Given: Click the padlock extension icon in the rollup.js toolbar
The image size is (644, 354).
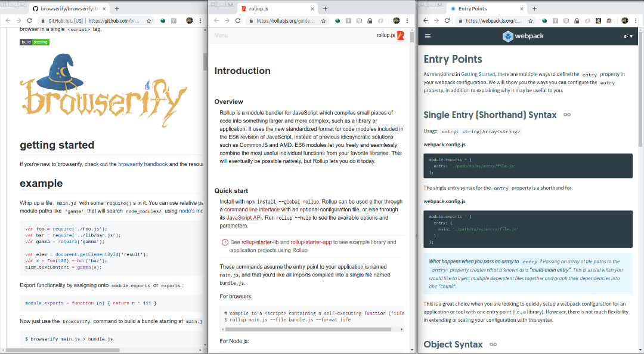Looking at the screenshot, I should tap(370, 20).
